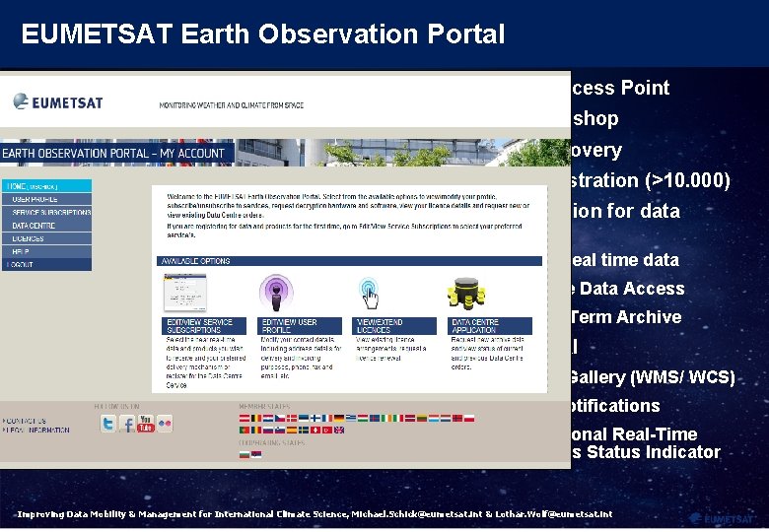Image resolution: width=769 pixels, height=532 pixels.
Task: Click the Contact Us footer link
Action: point(24,421)
